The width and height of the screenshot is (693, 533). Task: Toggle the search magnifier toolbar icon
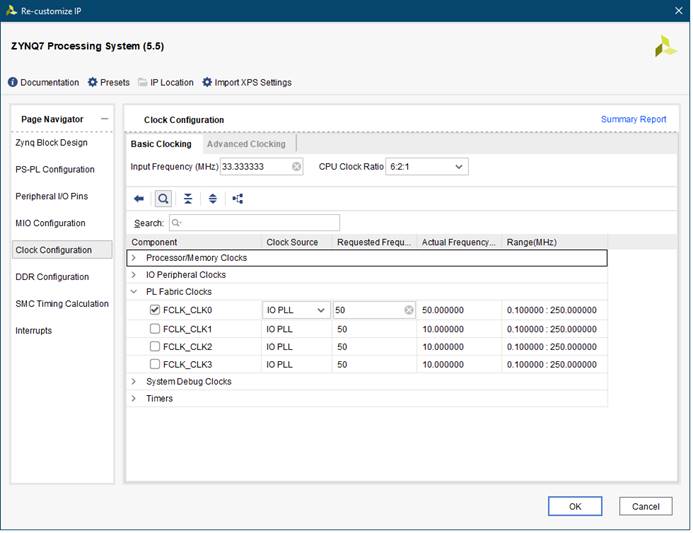tap(162, 199)
